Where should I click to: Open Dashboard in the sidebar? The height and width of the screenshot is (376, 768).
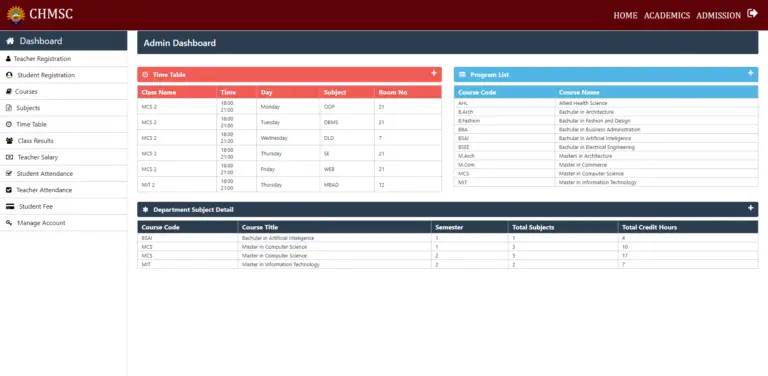[64, 41]
